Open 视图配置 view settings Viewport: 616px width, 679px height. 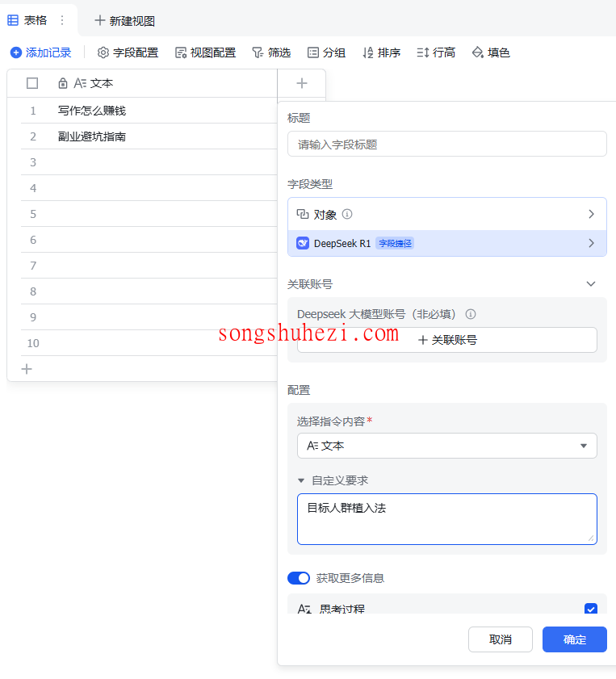pyautogui.click(x=205, y=52)
